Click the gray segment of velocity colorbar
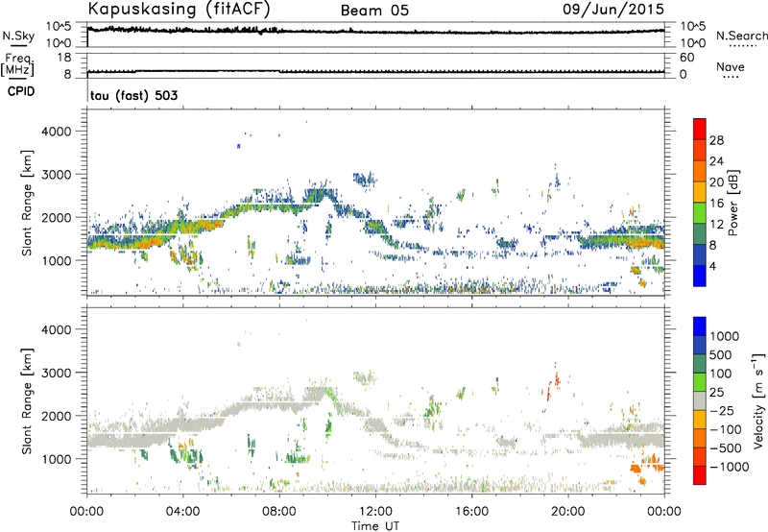The height and width of the screenshot is (532, 768). click(x=700, y=400)
